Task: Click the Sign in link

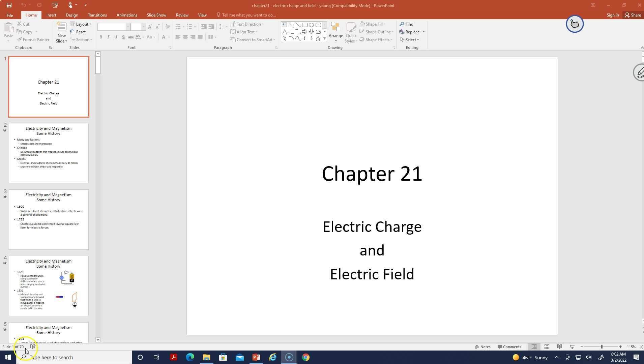Action: [613, 15]
